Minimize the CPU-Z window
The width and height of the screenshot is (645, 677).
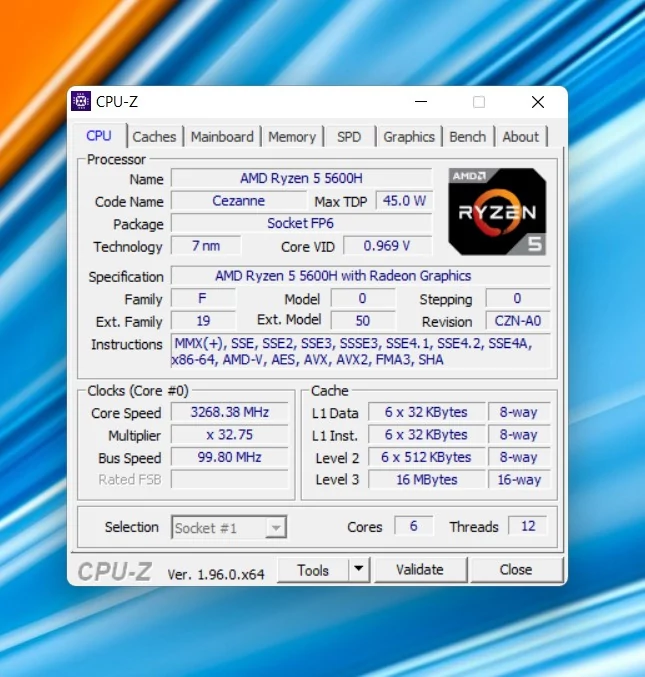(x=421, y=102)
